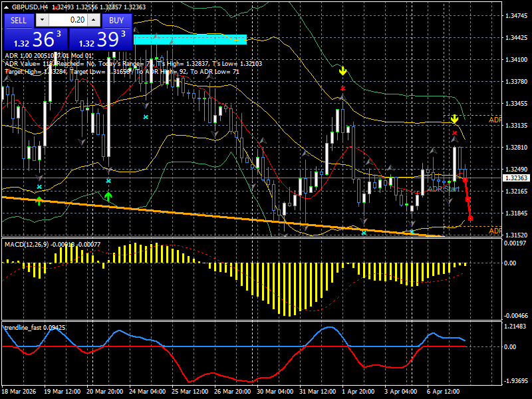Click the upper orange ADR level label

coord(495,120)
